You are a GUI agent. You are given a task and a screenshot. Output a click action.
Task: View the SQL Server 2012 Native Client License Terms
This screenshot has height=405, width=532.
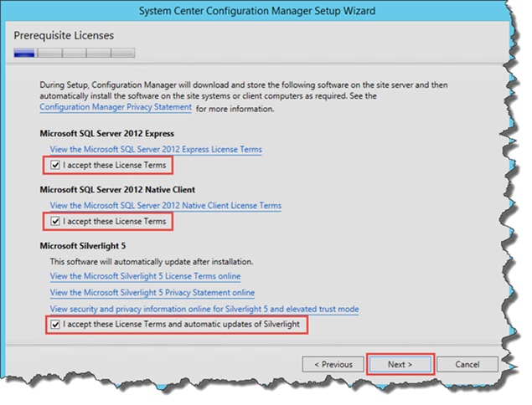click(x=166, y=206)
